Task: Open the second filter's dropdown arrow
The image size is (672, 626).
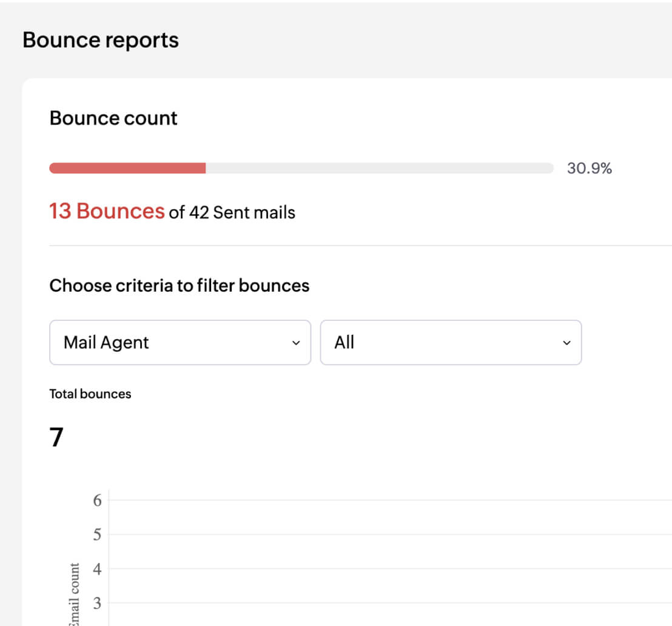Action: click(x=567, y=343)
